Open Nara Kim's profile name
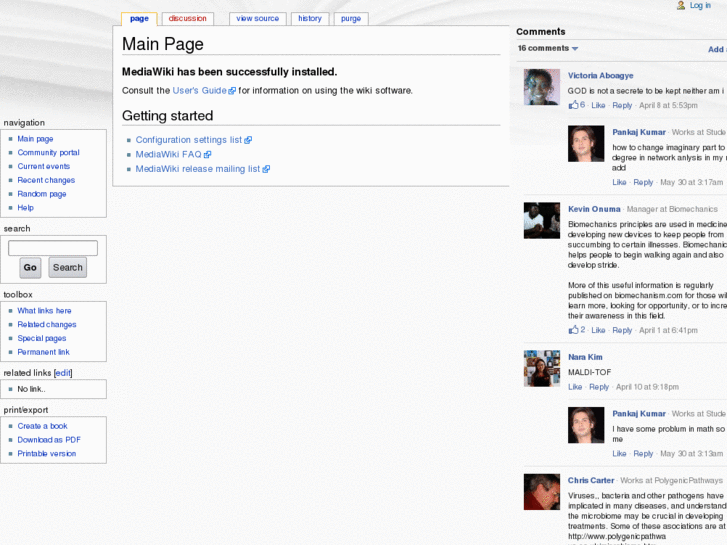This screenshot has width=727, height=545. pyautogui.click(x=585, y=357)
